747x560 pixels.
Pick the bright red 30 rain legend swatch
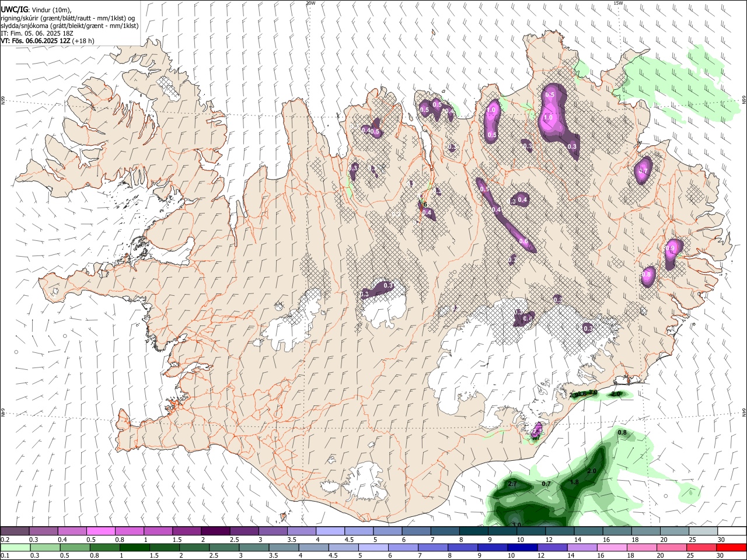pyautogui.click(x=731, y=548)
